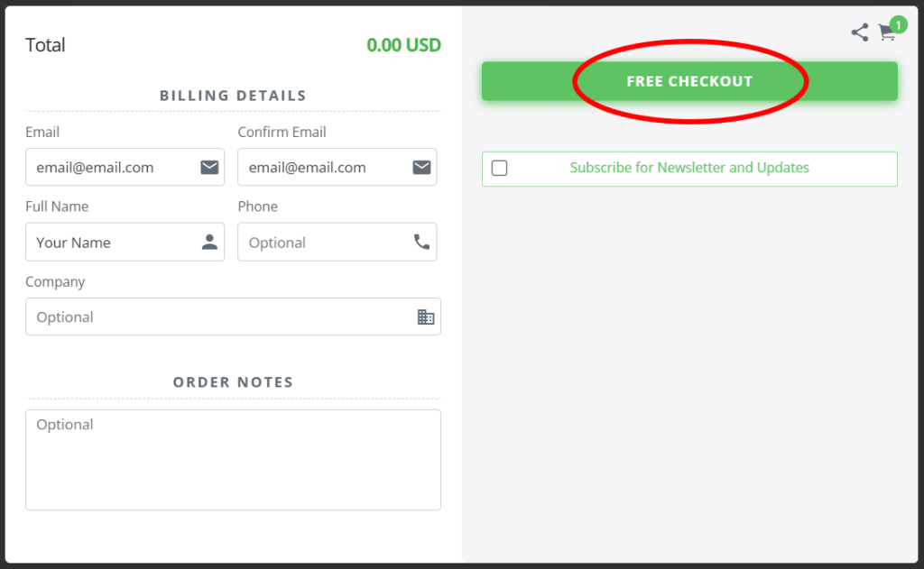Click the share icon
The image size is (924, 569).
pyautogui.click(x=860, y=33)
